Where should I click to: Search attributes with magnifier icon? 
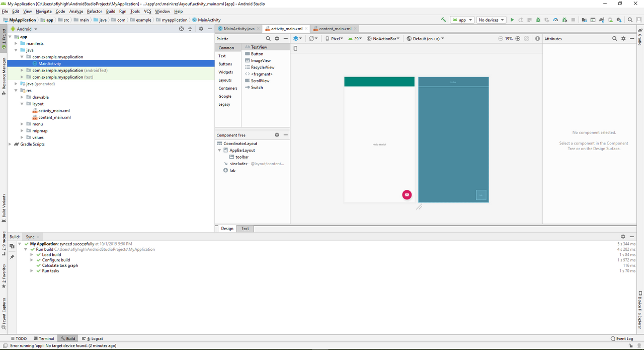(x=614, y=38)
